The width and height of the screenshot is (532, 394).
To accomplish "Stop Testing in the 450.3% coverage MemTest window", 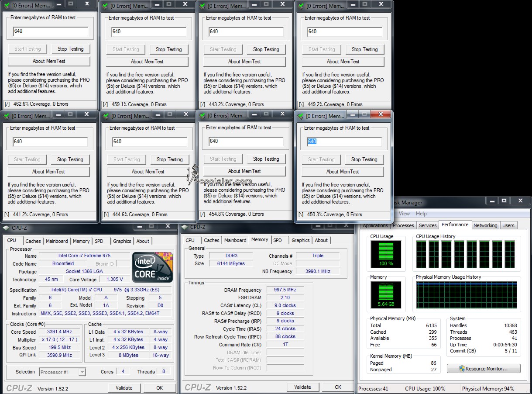I will coord(364,159).
